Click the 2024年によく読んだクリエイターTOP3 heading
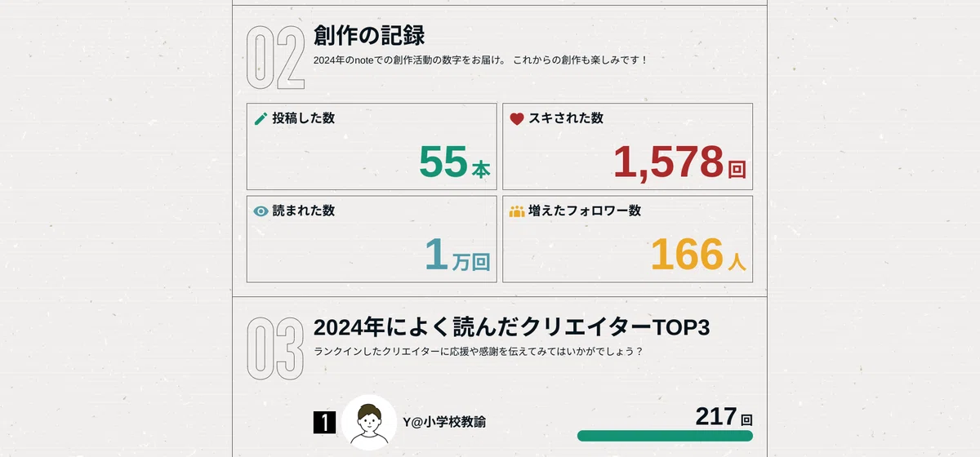Image resolution: width=980 pixels, height=457 pixels. click(512, 327)
